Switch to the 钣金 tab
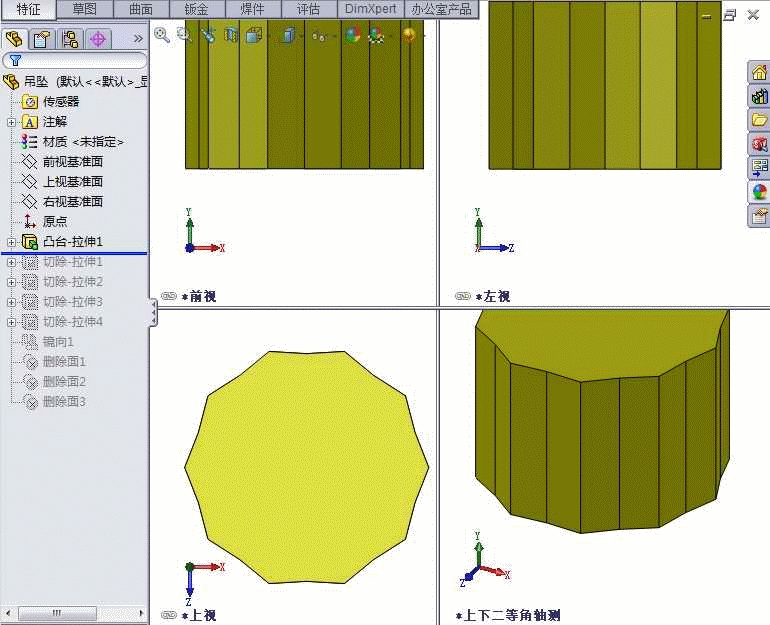The image size is (770, 625). (197, 9)
